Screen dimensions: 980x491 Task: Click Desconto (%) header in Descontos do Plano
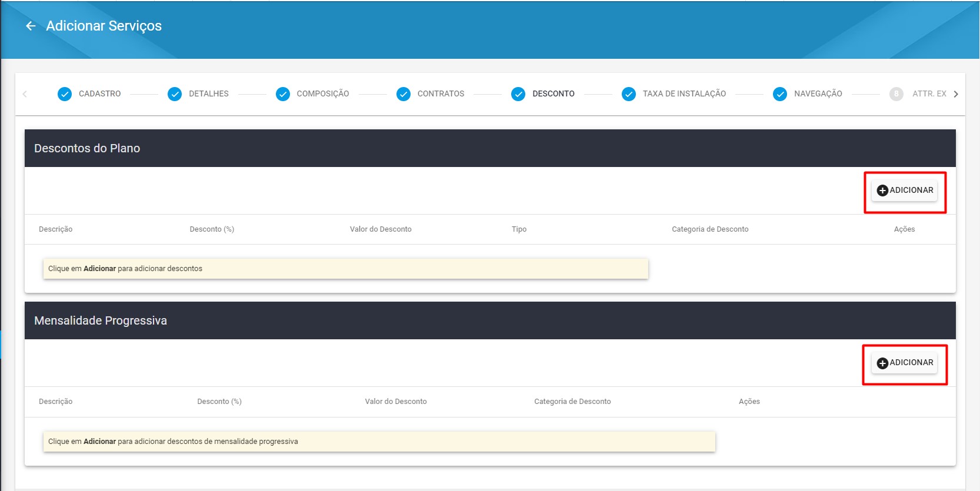click(x=212, y=229)
